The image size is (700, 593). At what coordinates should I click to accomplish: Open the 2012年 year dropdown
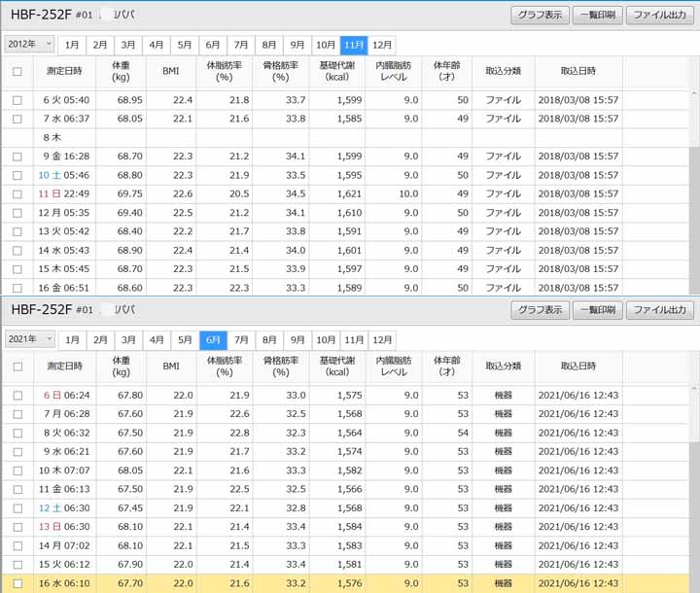click(29, 45)
